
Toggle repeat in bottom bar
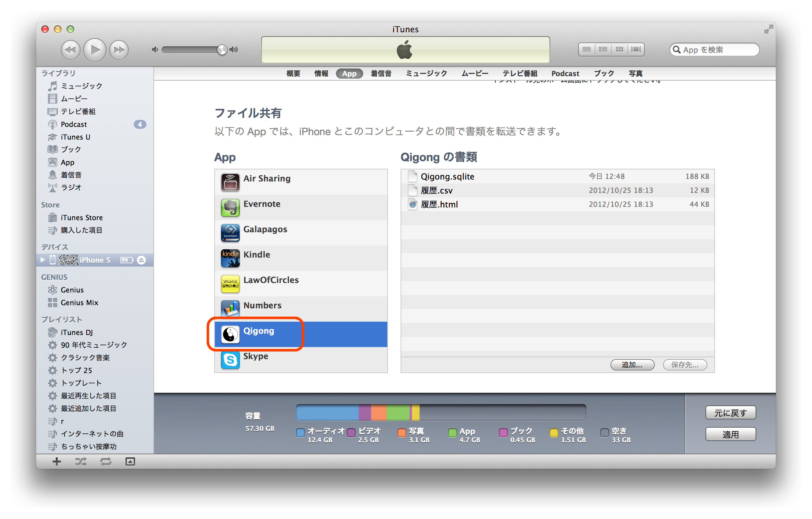pos(106,462)
